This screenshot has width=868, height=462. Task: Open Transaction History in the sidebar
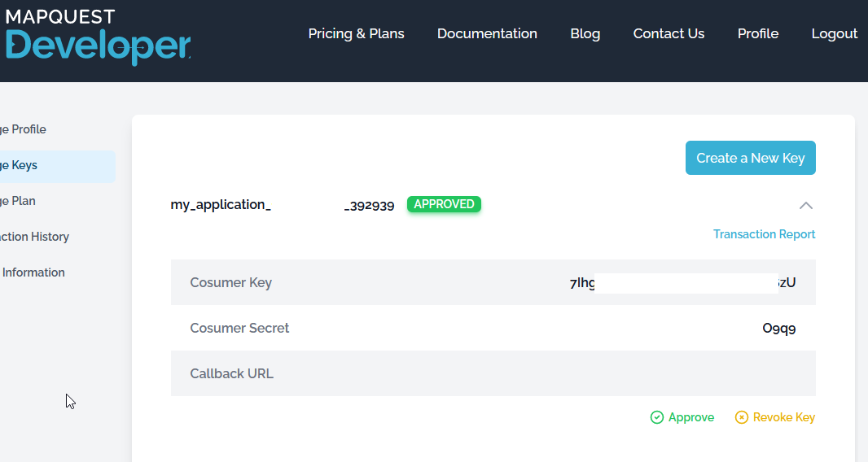pyautogui.click(x=34, y=237)
